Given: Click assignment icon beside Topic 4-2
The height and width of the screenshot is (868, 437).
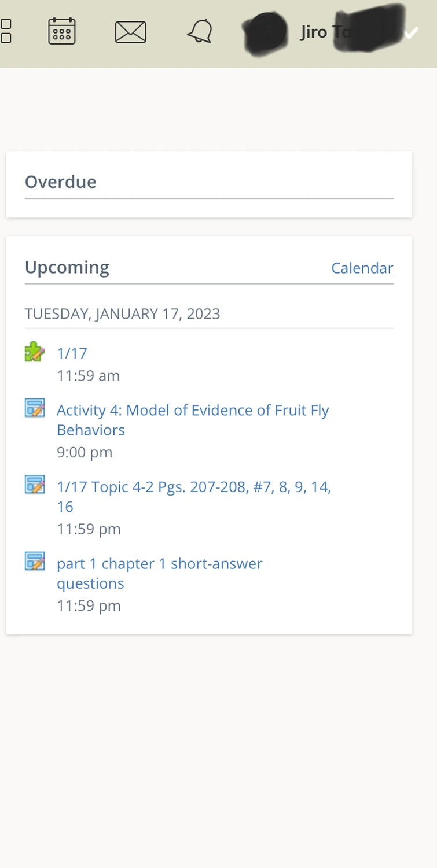Looking at the screenshot, I should [35, 485].
